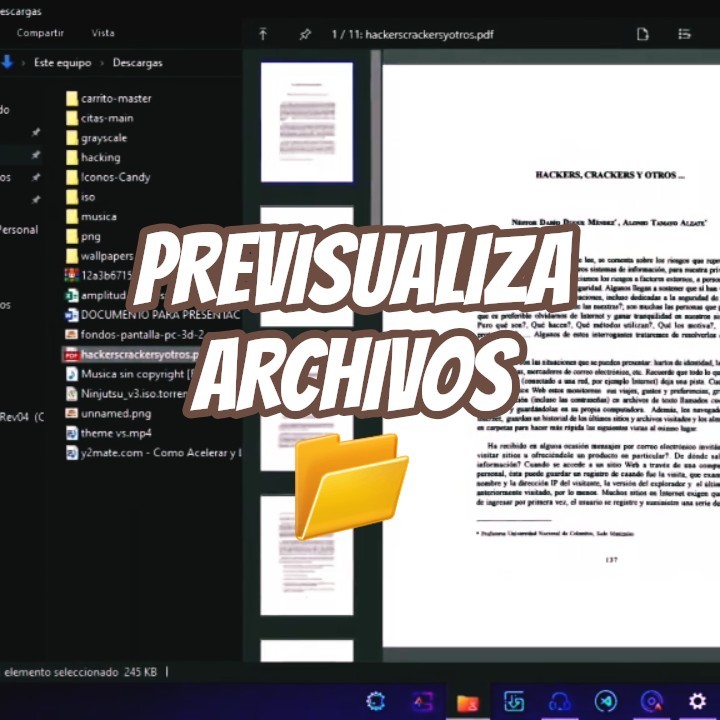
Task: Click the list view icon in preview toolbar
Action: pos(685,34)
